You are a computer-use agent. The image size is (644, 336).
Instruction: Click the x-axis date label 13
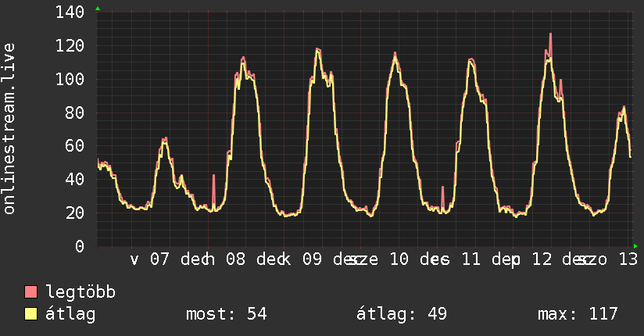628,259
